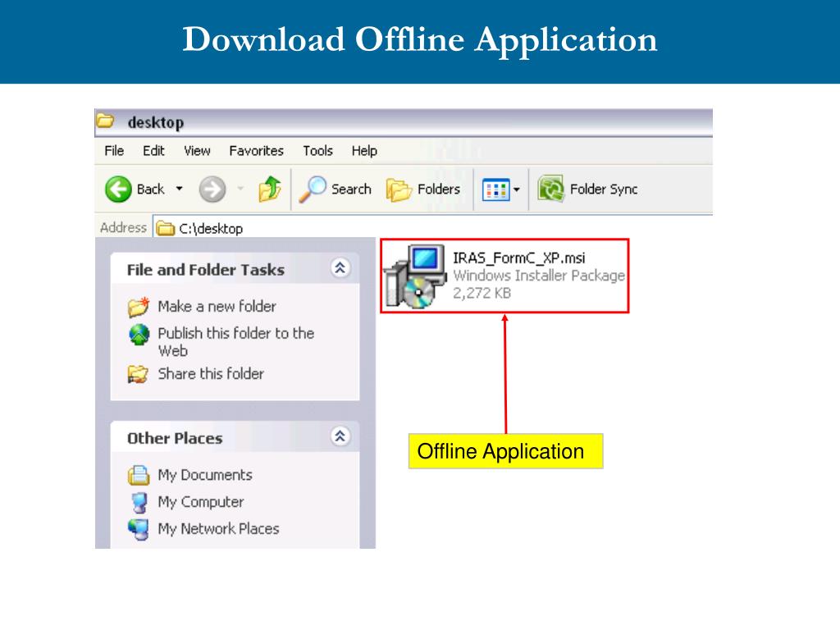Screen dimensions: 840x630
Task: Click the new folder icon
Action: tap(138, 307)
